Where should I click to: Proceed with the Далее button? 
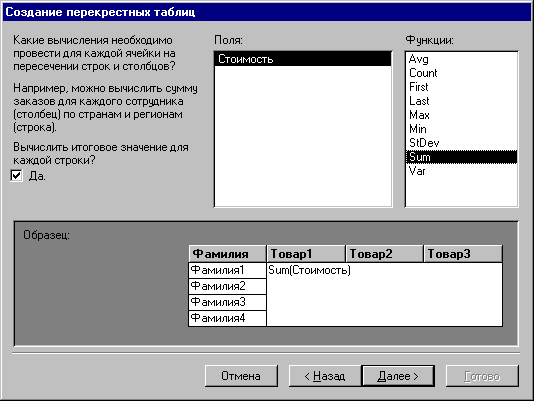398,376
